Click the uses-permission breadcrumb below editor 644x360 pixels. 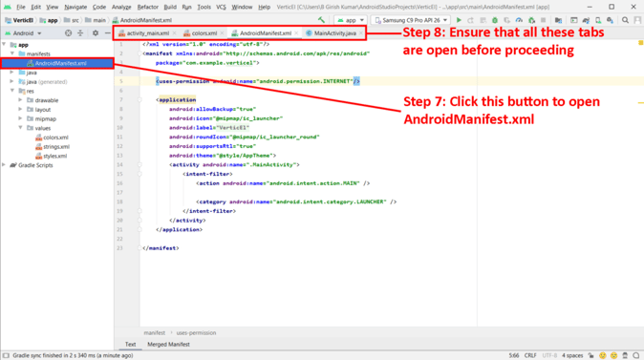[x=196, y=333]
